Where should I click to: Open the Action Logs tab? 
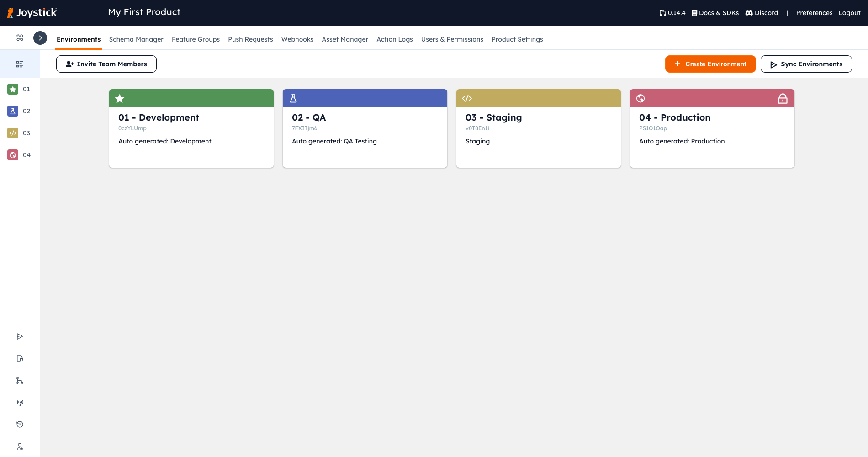click(395, 39)
